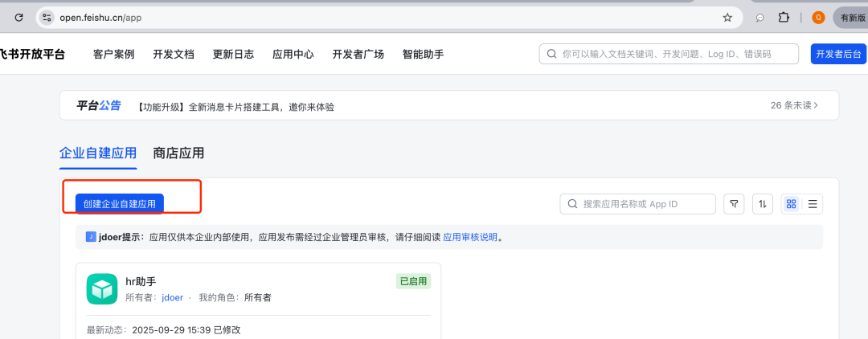This screenshot has width=868, height=339.
Task: Click the browser reload icon
Action: (18, 17)
